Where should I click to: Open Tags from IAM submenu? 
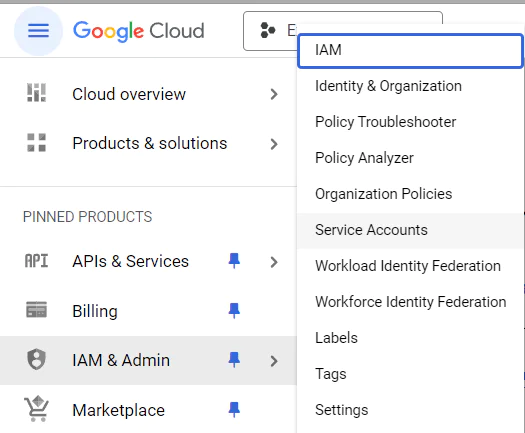tap(410, 374)
